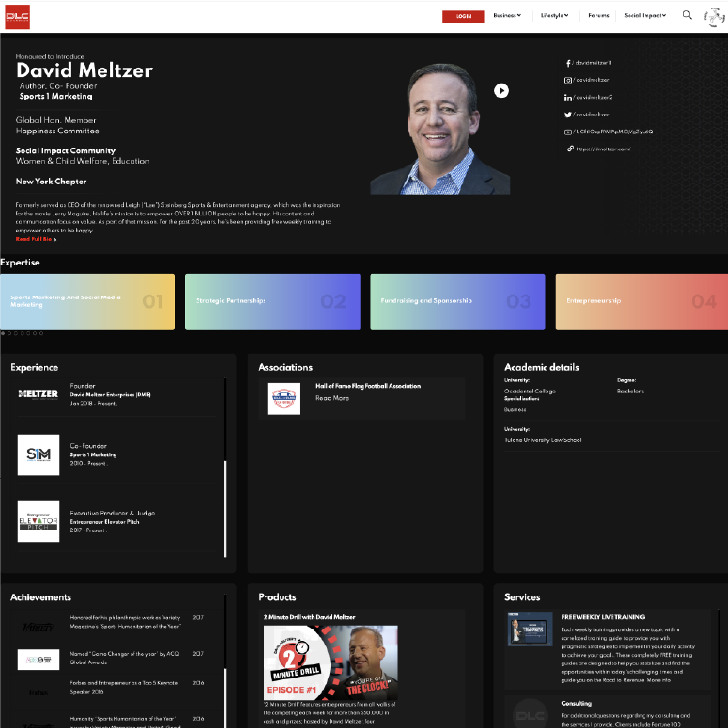The height and width of the screenshot is (728, 728).
Task: Expand the Social Impact menu
Action: 645,16
